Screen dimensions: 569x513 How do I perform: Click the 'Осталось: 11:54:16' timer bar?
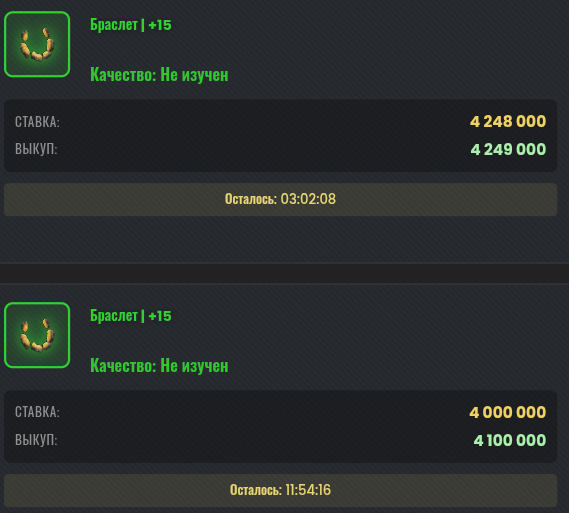[x=281, y=490]
